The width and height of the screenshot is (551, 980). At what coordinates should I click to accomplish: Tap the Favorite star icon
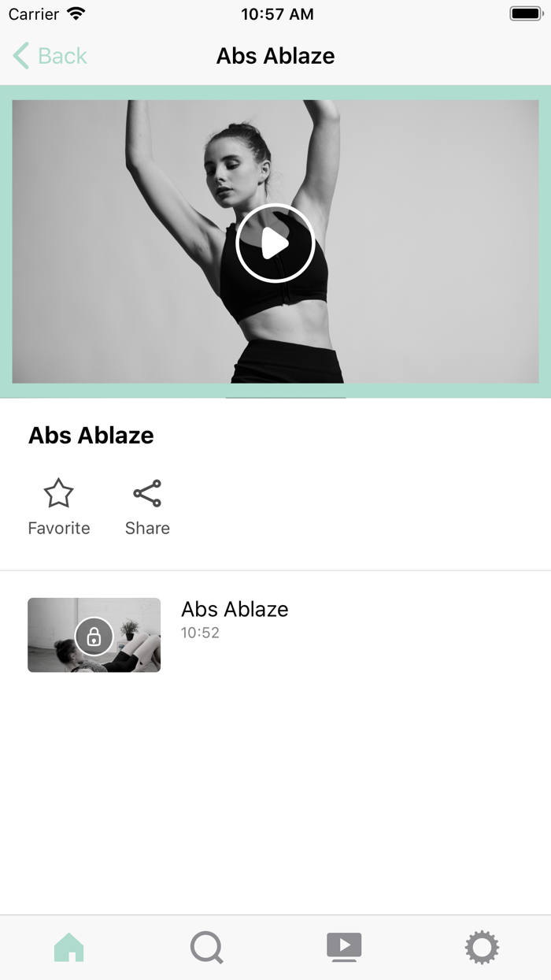pyautogui.click(x=58, y=494)
